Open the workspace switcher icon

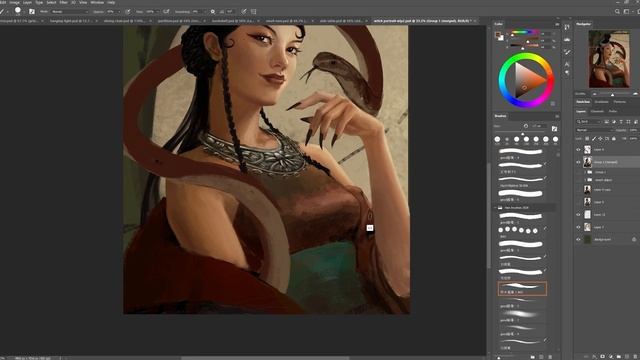(x=627, y=11)
